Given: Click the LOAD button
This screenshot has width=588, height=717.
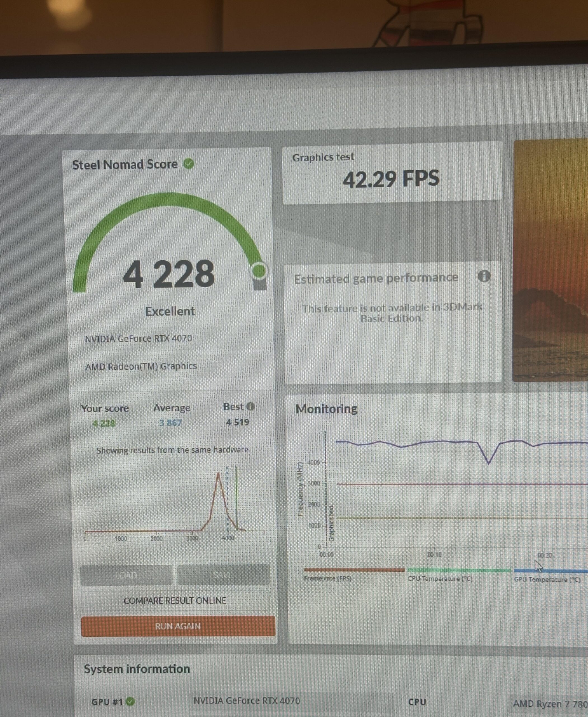Looking at the screenshot, I should tap(126, 575).
